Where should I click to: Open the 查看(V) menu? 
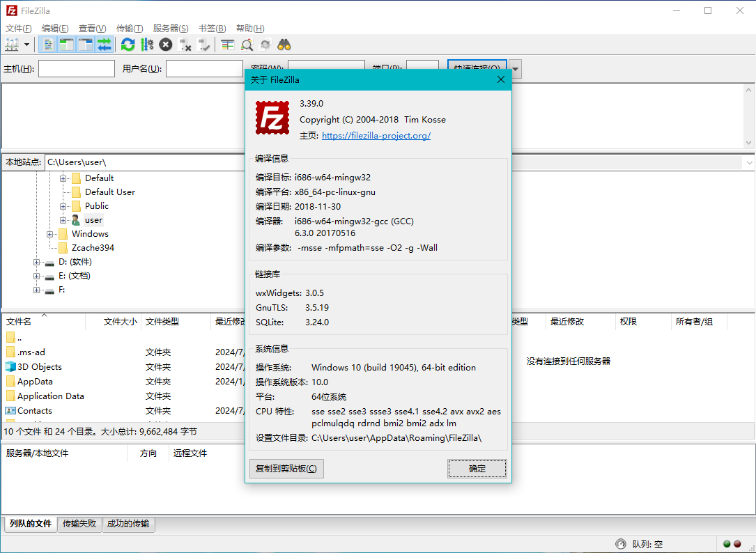(92, 29)
